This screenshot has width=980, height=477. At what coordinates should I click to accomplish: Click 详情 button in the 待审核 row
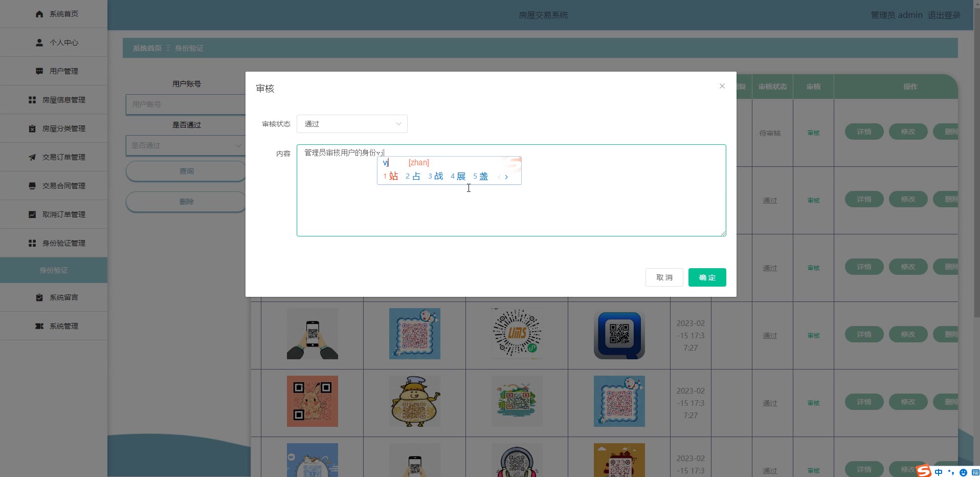tap(864, 132)
